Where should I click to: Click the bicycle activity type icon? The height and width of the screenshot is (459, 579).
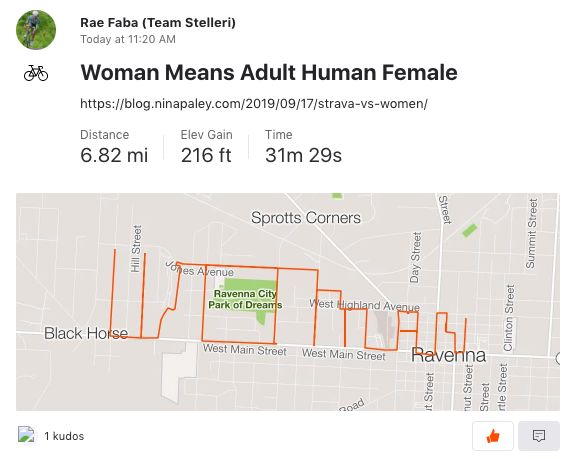click(x=36, y=73)
